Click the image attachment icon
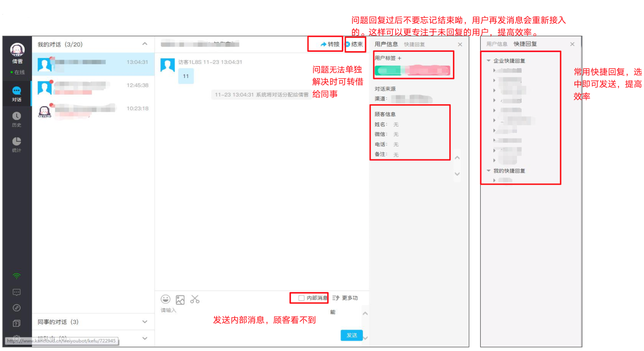This screenshot has height=351, width=644. (x=180, y=299)
